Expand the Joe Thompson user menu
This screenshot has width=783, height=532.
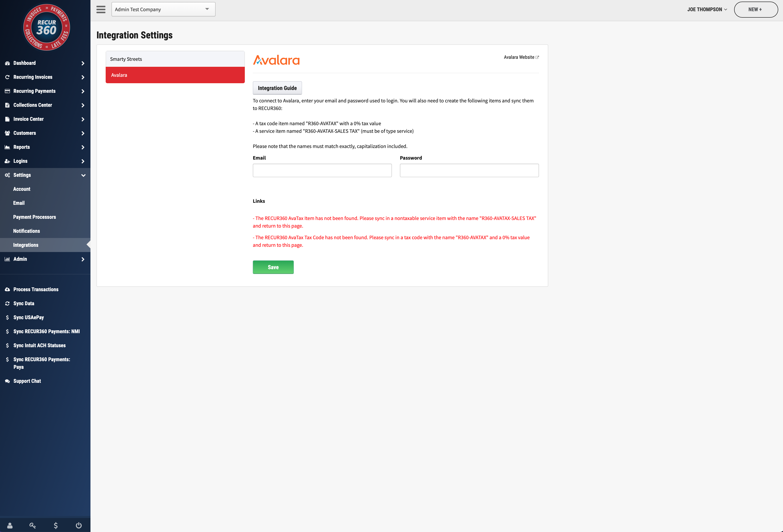(707, 9)
